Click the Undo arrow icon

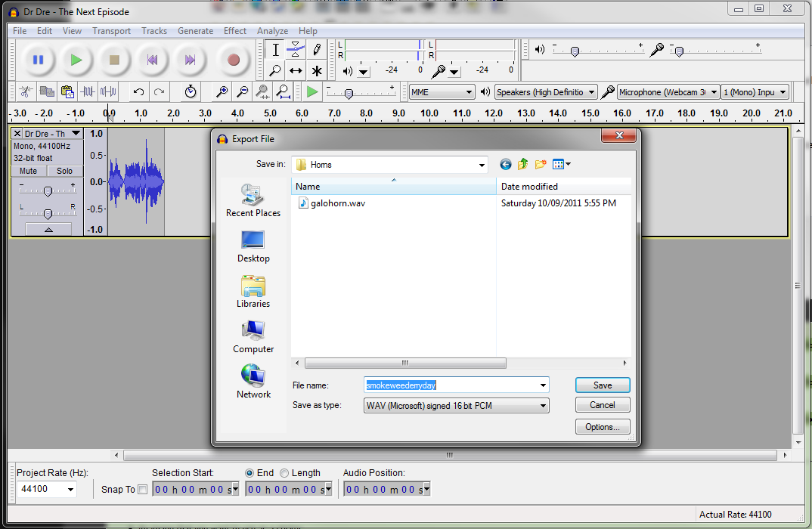(x=139, y=92)
